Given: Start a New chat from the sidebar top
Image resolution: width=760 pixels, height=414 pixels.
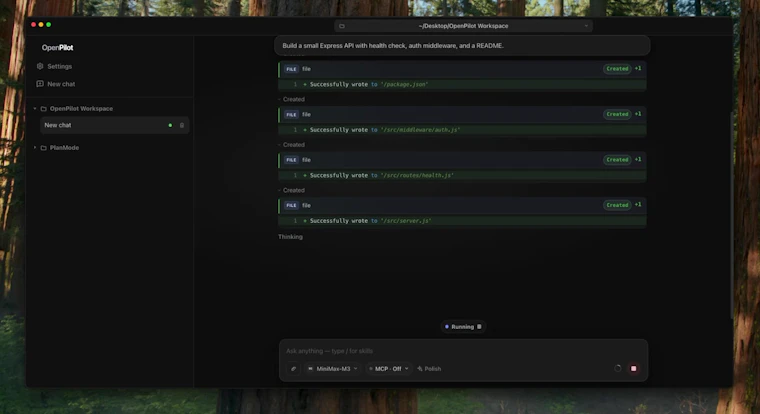Looking at the screenshot, I should (56, 84).
